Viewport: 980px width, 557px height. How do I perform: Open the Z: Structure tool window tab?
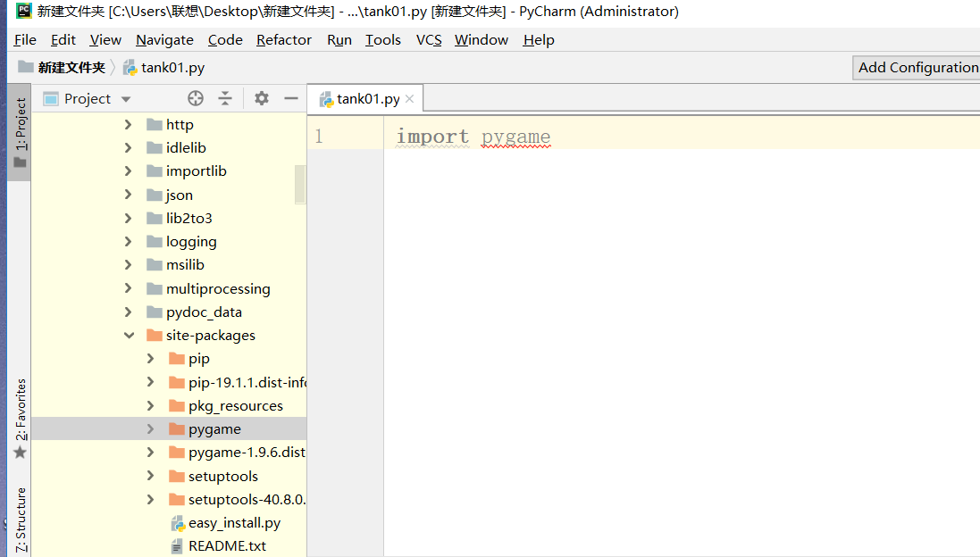21,520
